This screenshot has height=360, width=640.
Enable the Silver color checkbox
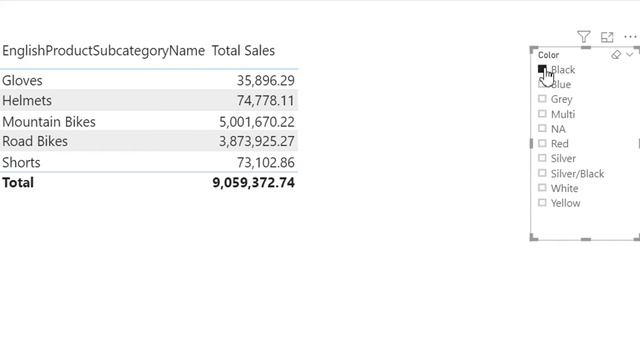(542, 158)
